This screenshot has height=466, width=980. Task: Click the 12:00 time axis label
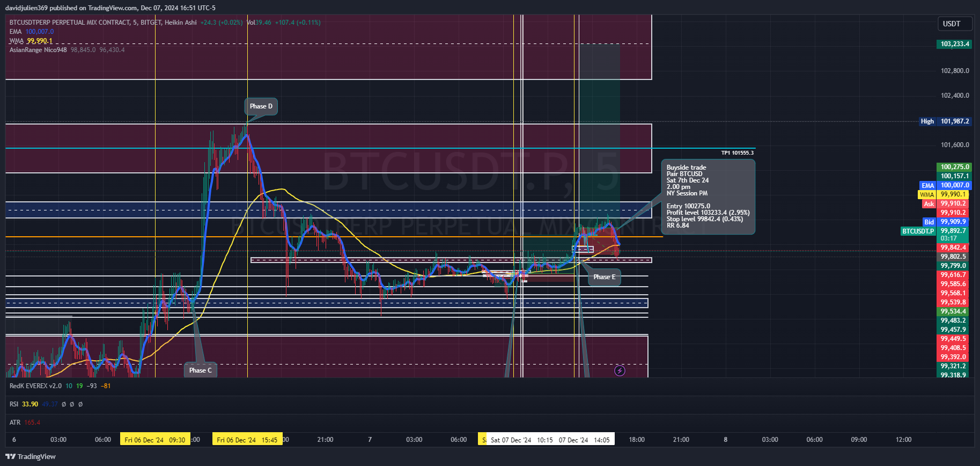[903, 440]
